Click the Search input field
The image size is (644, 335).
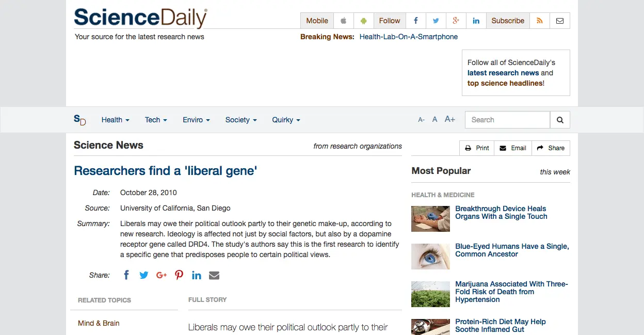pyautogui.click(x=507, y=120)
